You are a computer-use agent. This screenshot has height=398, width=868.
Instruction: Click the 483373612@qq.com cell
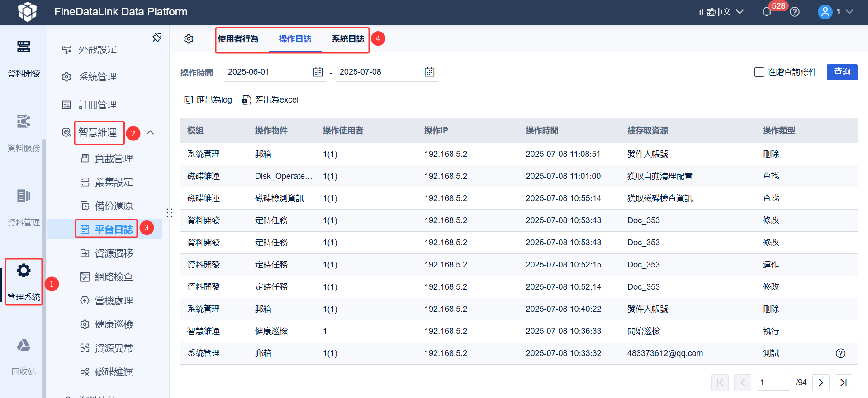pos(665,353)
